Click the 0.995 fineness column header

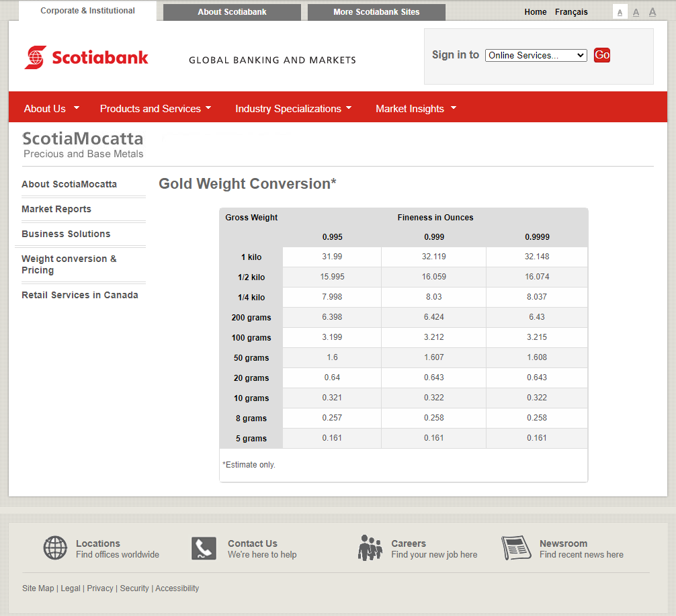click(333, 237)
